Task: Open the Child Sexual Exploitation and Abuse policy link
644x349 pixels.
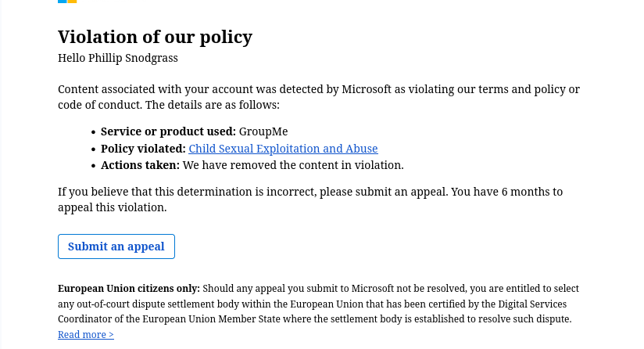Action: click(283, 149)
